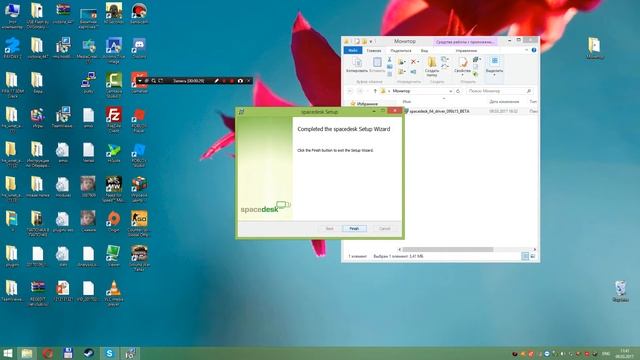Click the Windows Start button
640x360 pixels.
click(7, 353)
